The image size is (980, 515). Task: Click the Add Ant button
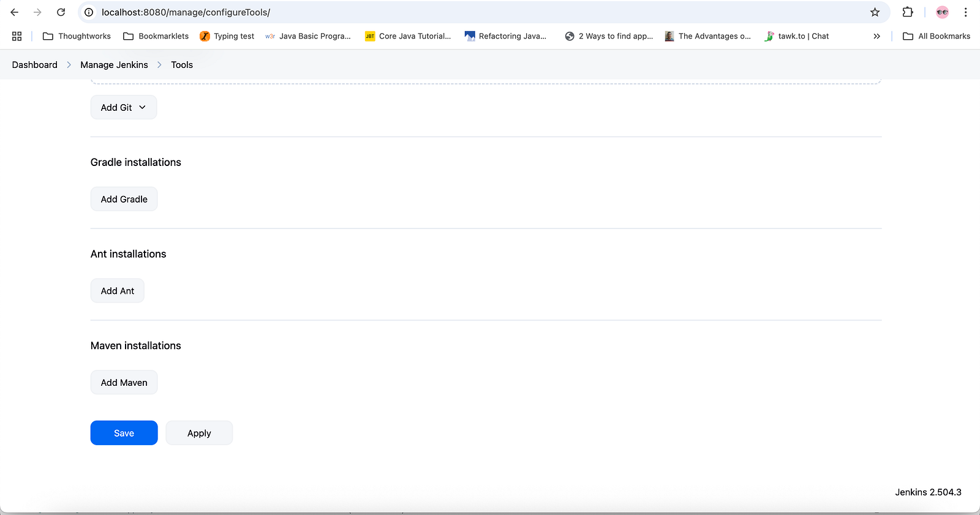118,291
